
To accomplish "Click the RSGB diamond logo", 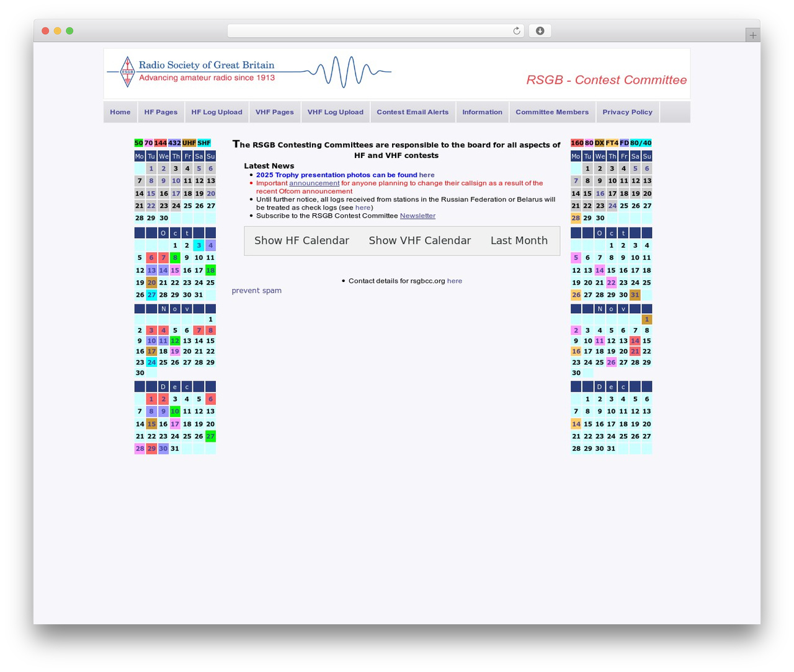I will click(x=127, y=72).
